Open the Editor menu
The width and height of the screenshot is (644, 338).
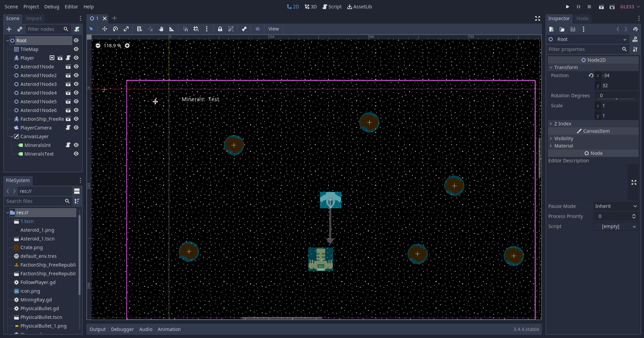pyautogui.click(x=71, y=7)
